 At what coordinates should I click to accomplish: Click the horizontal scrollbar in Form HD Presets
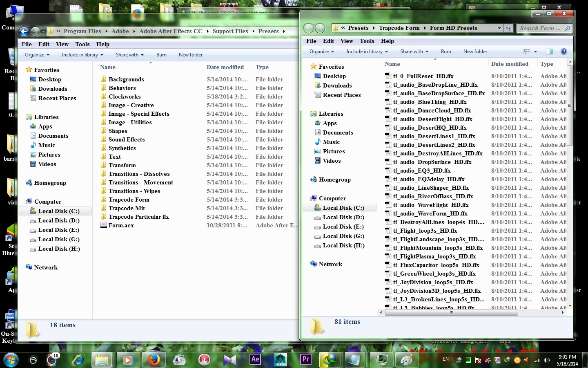pyautogui.click(x=451, y=312)
